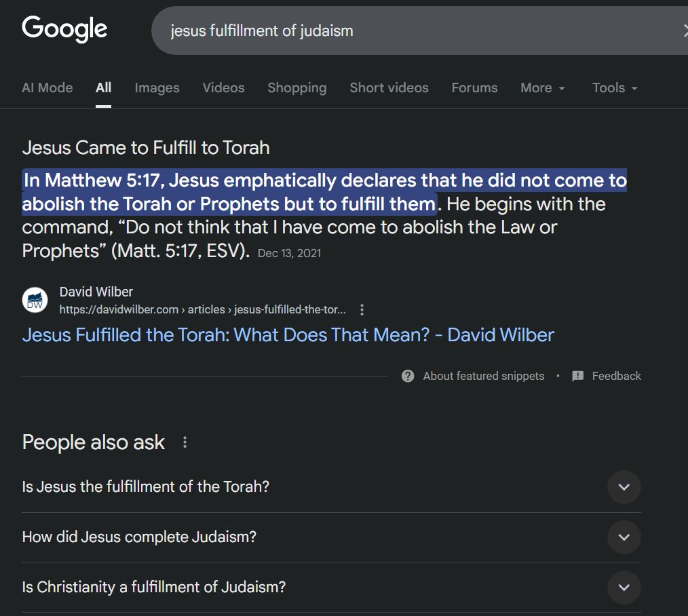The height and width of the screenshot is (616, 688).
Task: Click into the search query field
Action: [407, 31]
